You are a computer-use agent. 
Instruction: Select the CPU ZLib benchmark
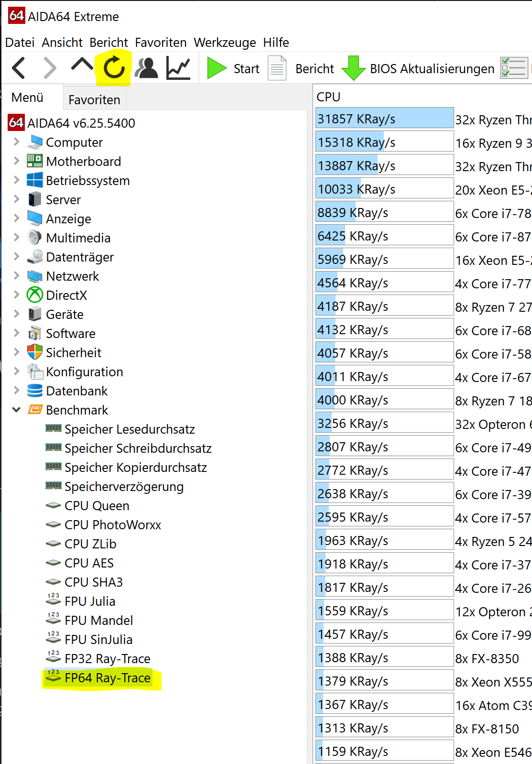(90, 544)
